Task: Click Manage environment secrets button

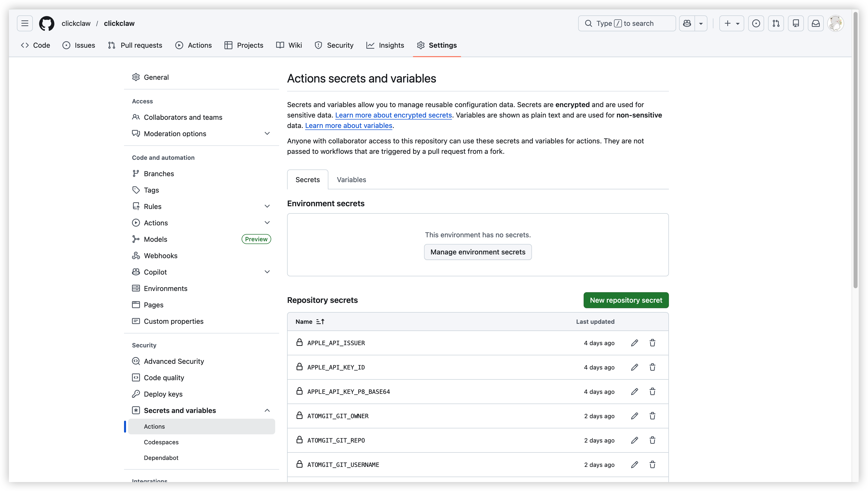Action: 478,252
